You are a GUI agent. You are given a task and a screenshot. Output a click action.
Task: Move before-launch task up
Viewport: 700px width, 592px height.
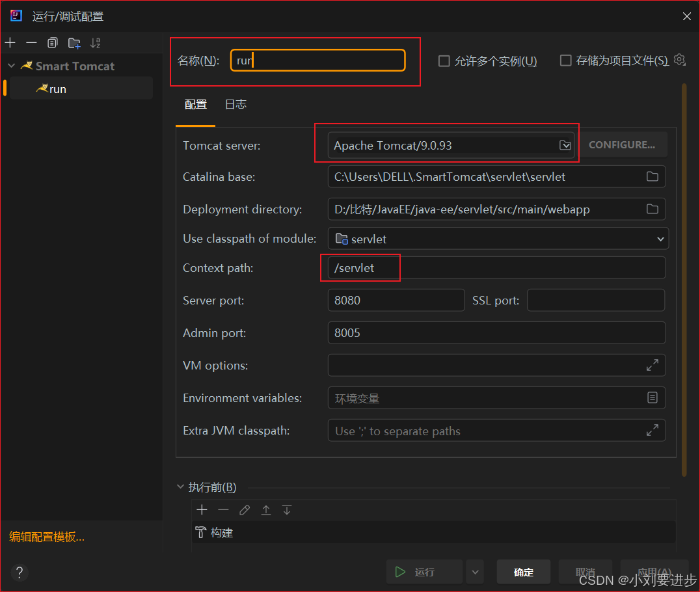pyautogui.click(x=266, y=510)
